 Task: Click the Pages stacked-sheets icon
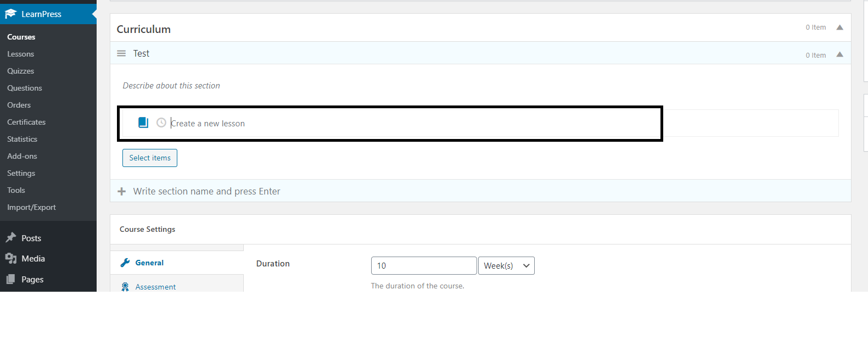[x=11, y=279]
